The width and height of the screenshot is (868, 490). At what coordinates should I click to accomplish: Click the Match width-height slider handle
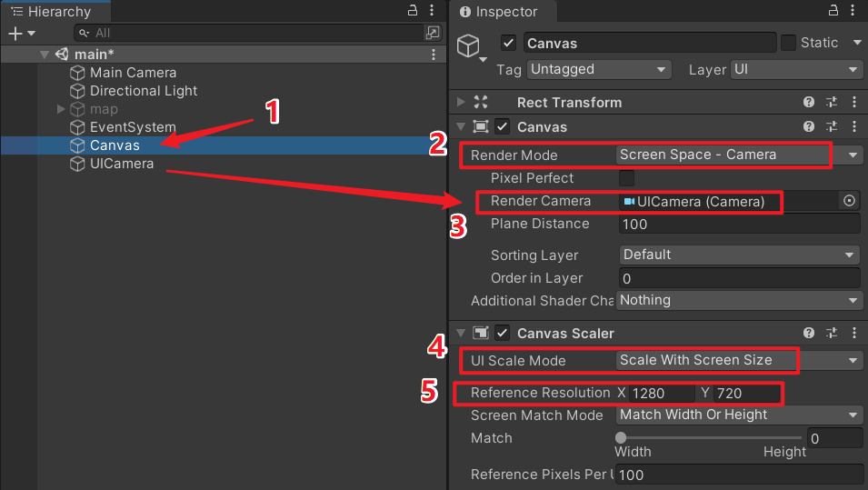(621, 438)
